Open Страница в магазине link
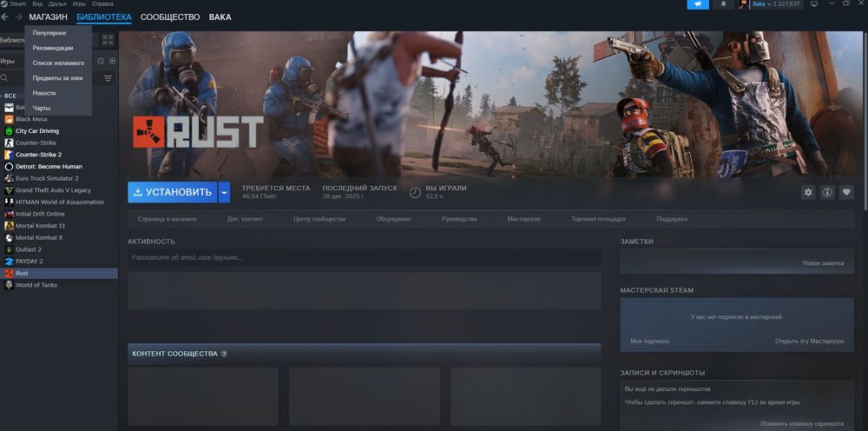The height and width of the screenshot is (431, 868). coord(168,219)
